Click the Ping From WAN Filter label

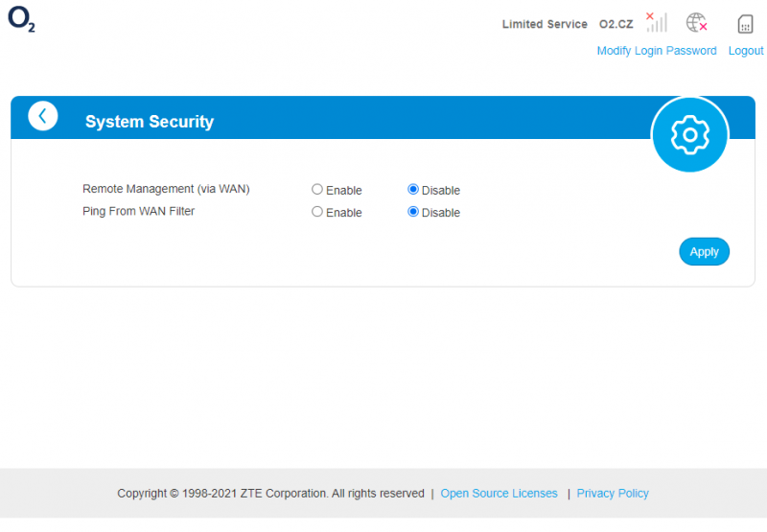click(x=138, y=211)
